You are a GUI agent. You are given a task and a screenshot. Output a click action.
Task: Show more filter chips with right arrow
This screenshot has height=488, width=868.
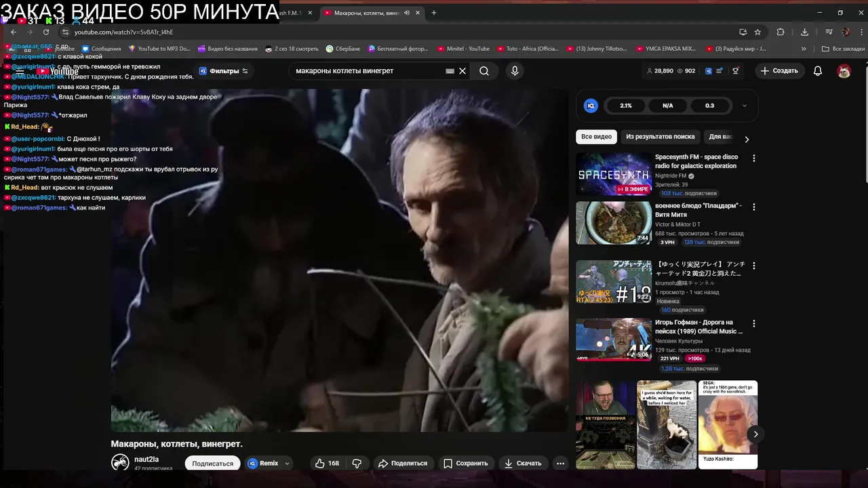[x=747, y=139]
